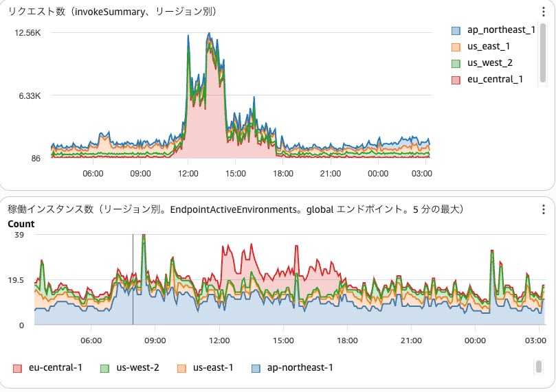Viewport: 556px width, 392px height.
Task: Select the eu-central-1 legend label
Action: (56, 367)
